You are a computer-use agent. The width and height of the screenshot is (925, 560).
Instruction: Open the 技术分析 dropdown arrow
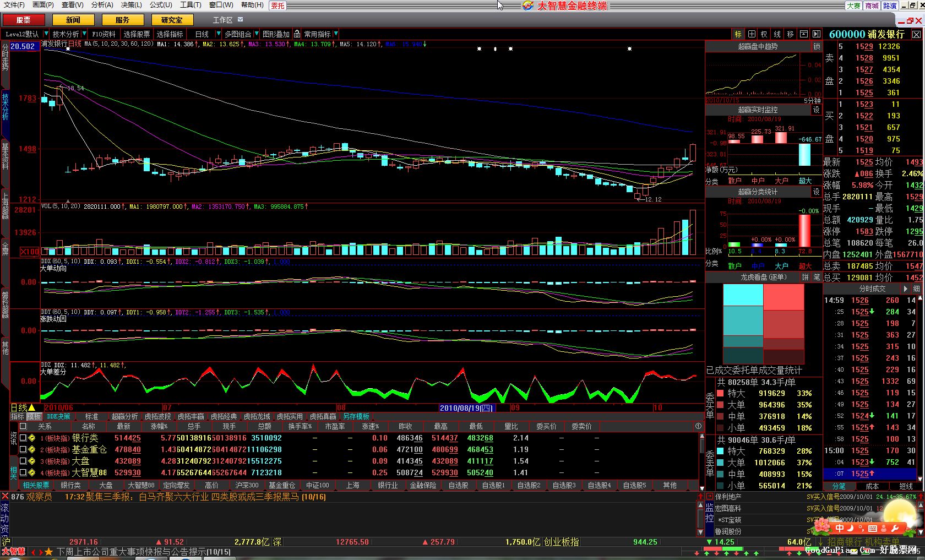84,34
